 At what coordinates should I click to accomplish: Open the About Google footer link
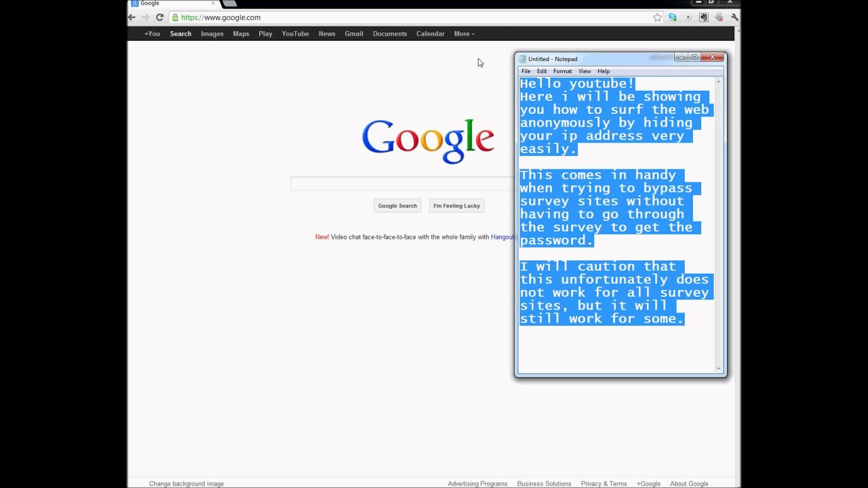point(689,484)
